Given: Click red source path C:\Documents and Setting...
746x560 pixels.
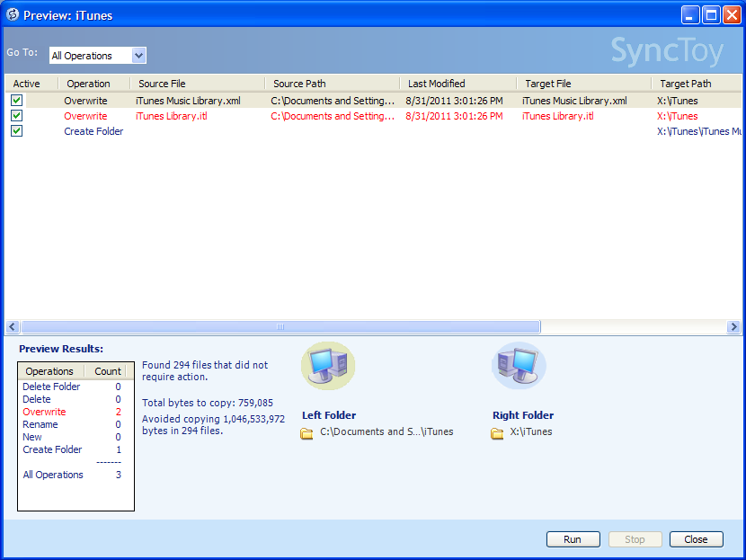Looking at the screenshot, I should pyautogui.click(x=333, y=116).
